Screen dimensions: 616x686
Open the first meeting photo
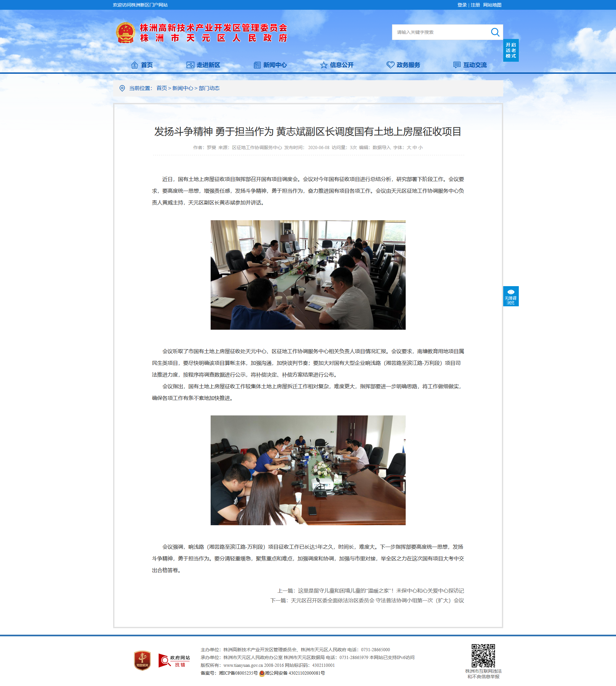(308, 275)
